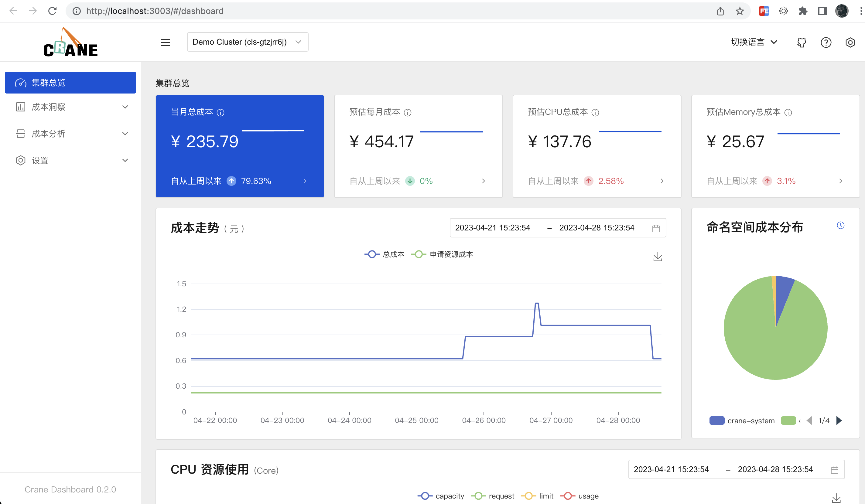Toggle the capacity series in CPU legend
The height and width of the screenshot is (504, 865).
[441, 496]
